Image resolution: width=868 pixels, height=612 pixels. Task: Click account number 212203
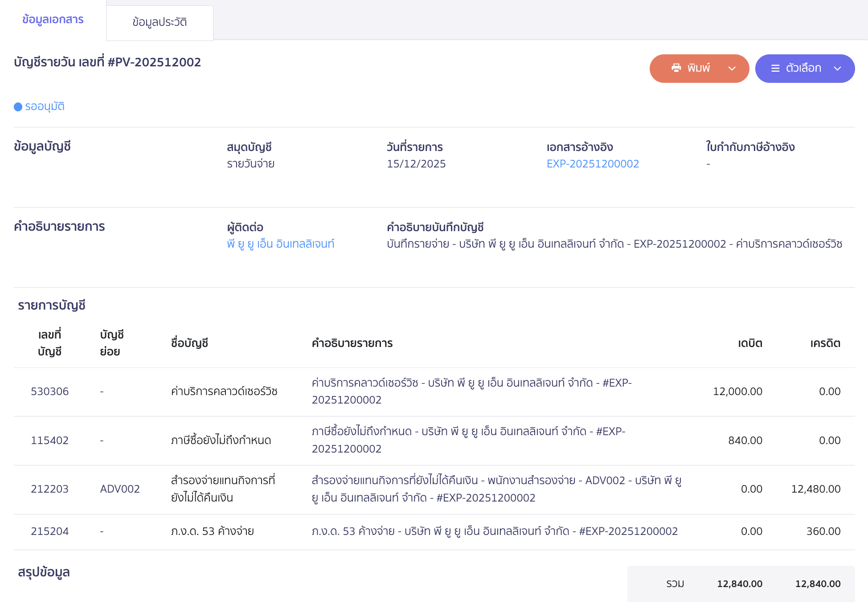click(x=50, y=489)
